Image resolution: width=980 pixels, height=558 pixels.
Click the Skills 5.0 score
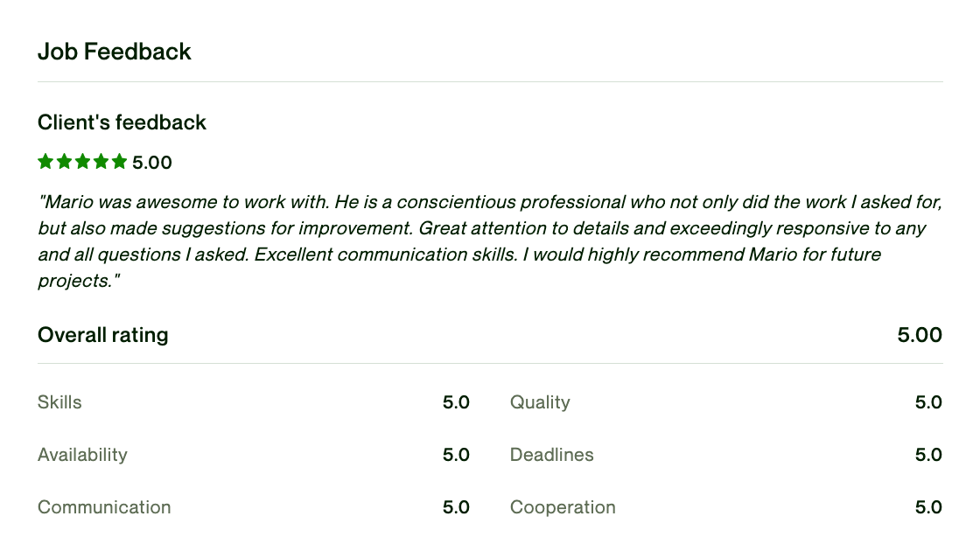coord(456,401)
